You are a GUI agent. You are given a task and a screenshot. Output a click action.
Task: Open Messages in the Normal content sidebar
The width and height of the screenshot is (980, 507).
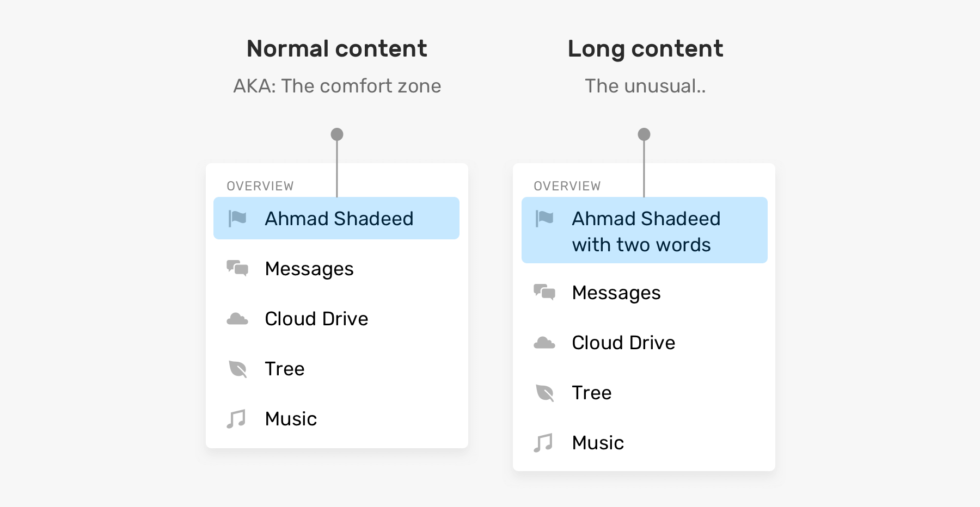click(x=309, y=268)
